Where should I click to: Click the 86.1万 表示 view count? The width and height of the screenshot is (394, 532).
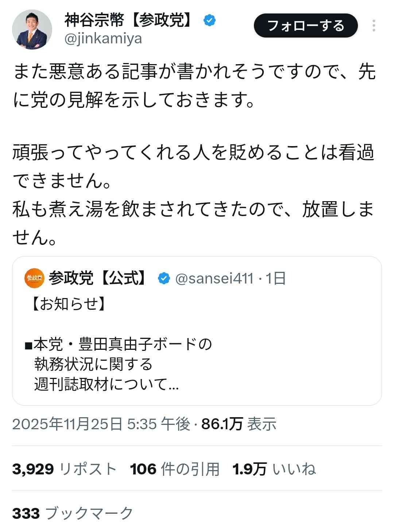click(239, 424)
